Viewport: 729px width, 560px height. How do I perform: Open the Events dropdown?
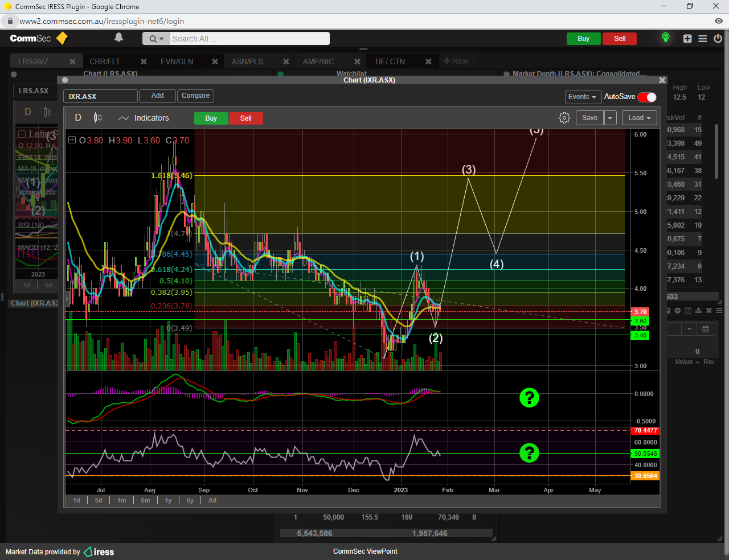(x=582, y=97)
